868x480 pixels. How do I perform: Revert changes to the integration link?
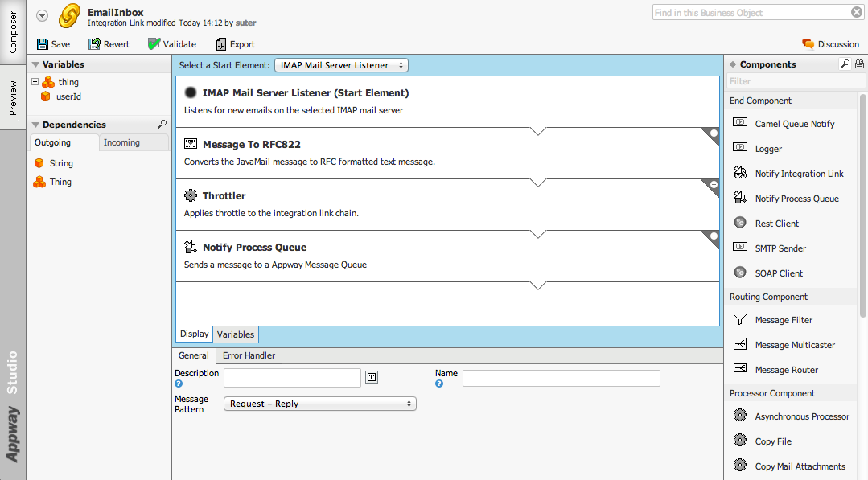tap(109, 44)
